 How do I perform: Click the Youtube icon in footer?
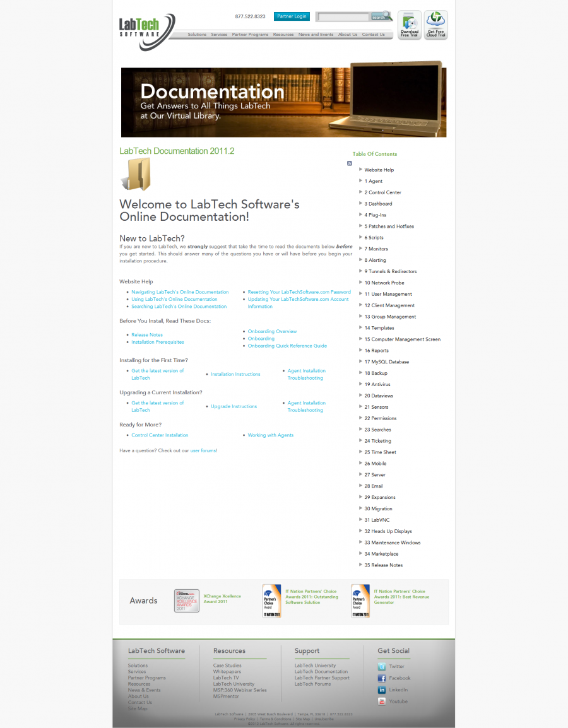coord(382,702)
